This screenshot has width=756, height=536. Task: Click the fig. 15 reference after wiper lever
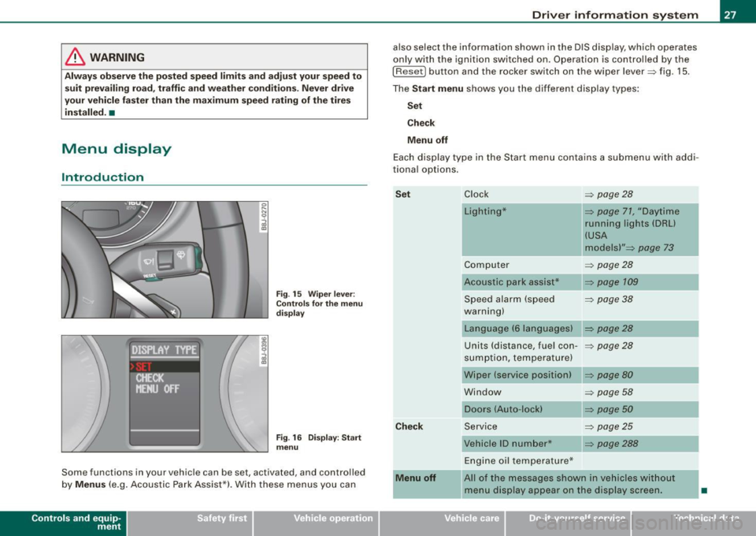(669, 72)
